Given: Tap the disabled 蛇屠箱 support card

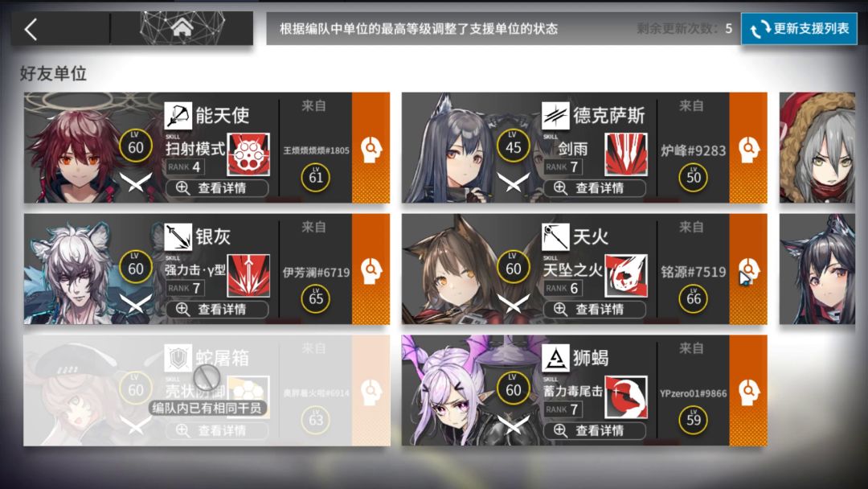Looking at the screenshot, I should [x=207, y=390].
